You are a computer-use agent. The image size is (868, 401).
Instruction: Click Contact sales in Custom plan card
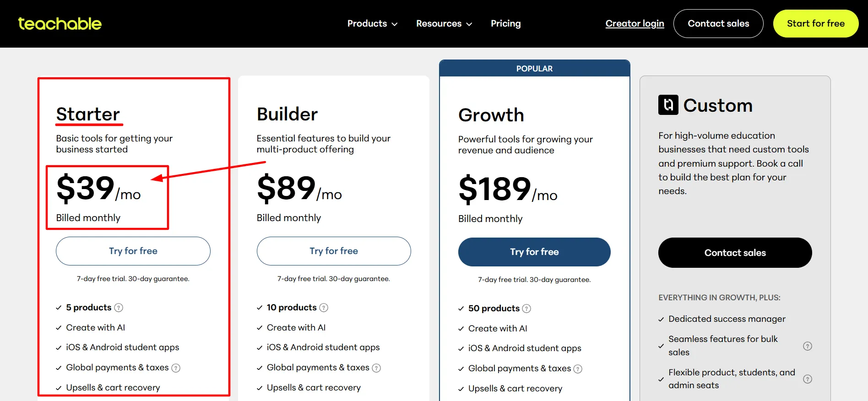(x=735, y=253)
